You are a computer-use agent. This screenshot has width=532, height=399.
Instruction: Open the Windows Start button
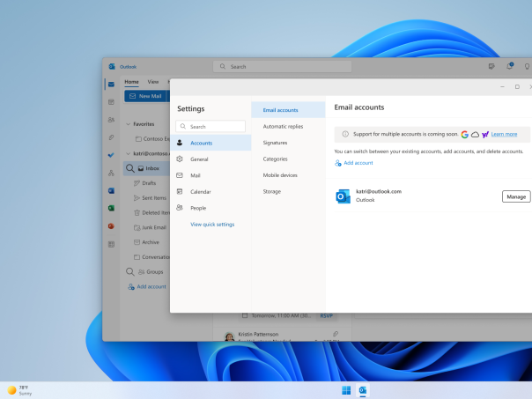(345, 390)
